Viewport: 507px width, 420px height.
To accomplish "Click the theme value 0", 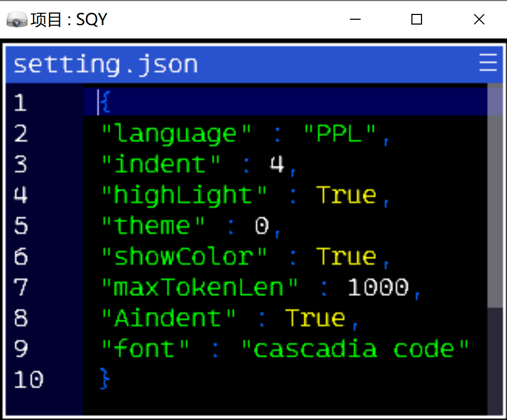I will tap(262, 225).
